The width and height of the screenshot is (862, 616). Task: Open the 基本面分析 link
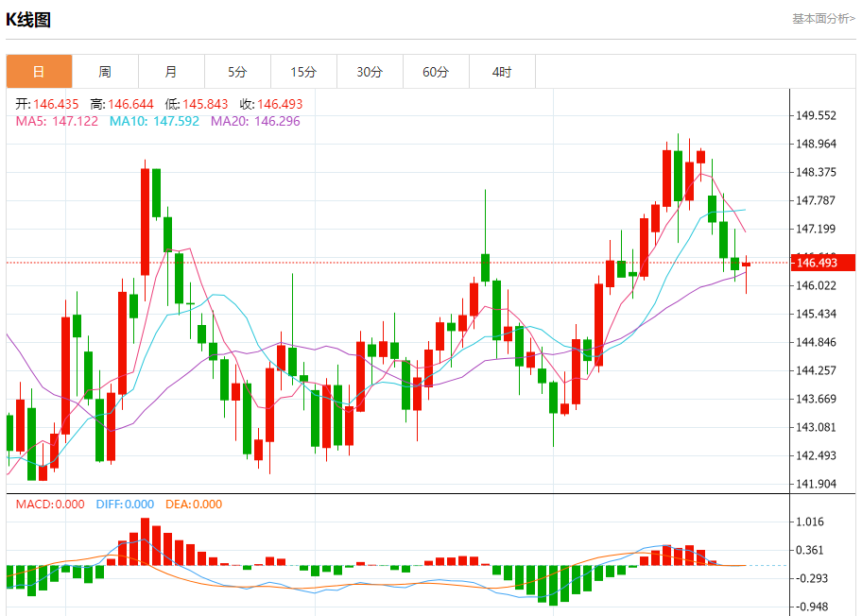click(x=823, y=19)
